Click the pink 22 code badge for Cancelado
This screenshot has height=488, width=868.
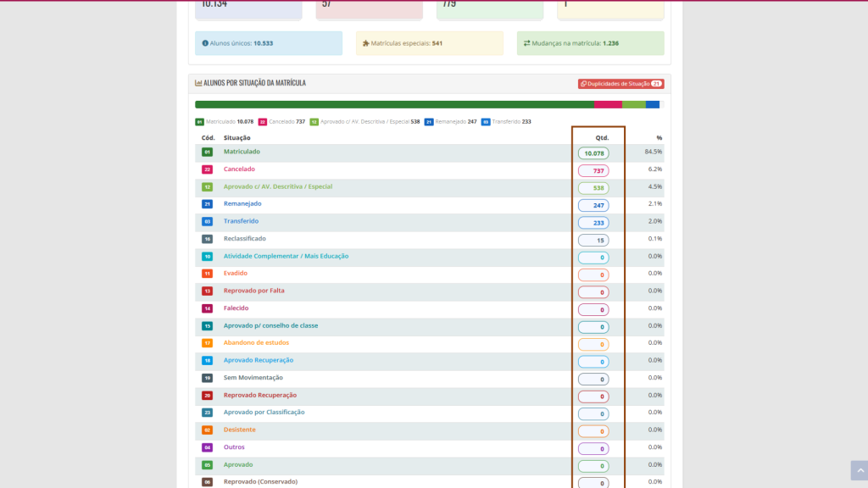tap(207, 169)
